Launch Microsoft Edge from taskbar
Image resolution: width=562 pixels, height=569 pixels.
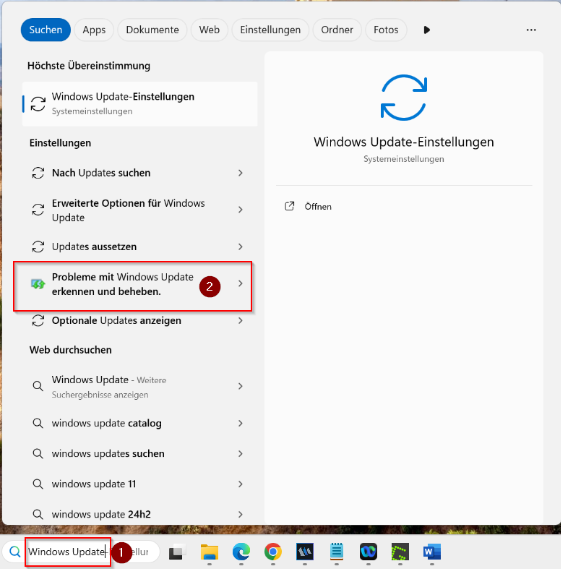click(x=241, y=552)
